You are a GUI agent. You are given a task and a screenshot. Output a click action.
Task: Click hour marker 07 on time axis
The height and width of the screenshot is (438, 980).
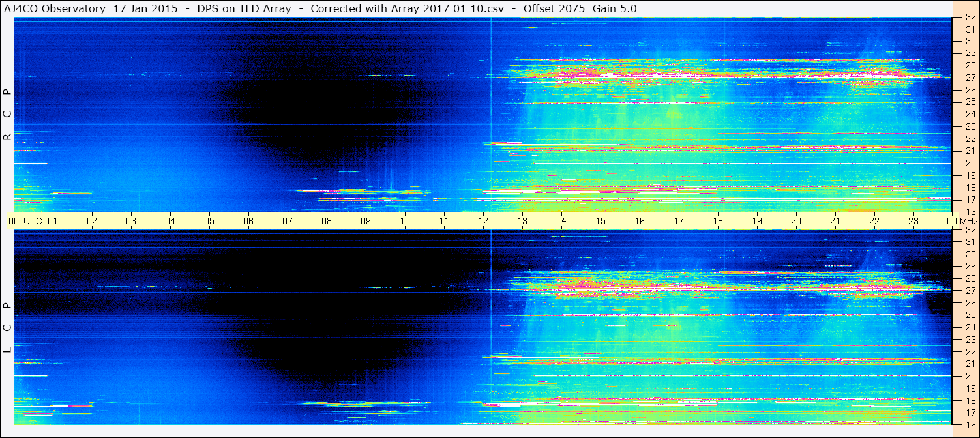[288, 221]
